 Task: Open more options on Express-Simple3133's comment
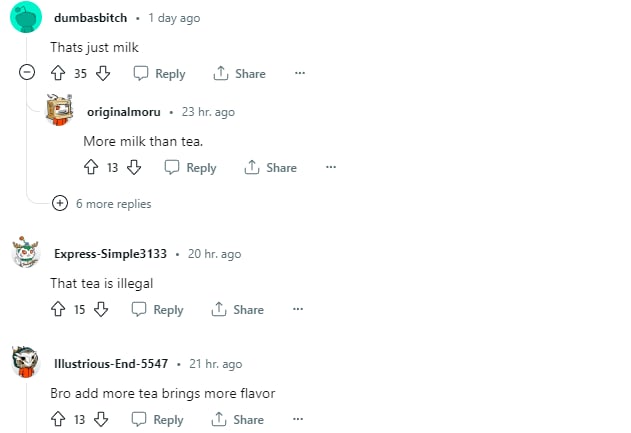(x=297, y=309)
